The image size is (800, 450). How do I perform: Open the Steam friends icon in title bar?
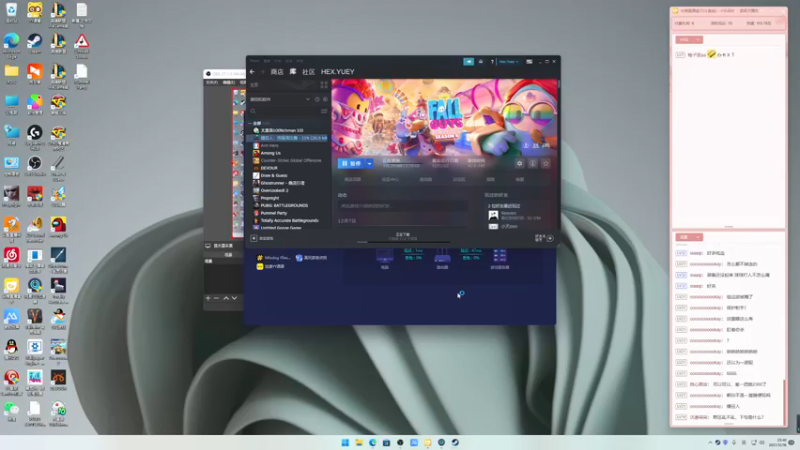click(x=481, y=62)
